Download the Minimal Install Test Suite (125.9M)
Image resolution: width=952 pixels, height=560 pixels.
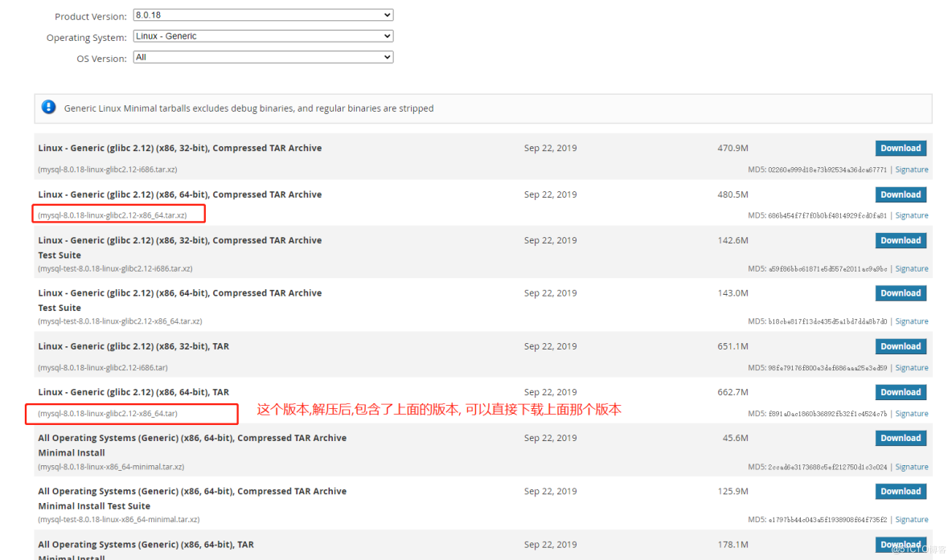click(x=901, y=492)
